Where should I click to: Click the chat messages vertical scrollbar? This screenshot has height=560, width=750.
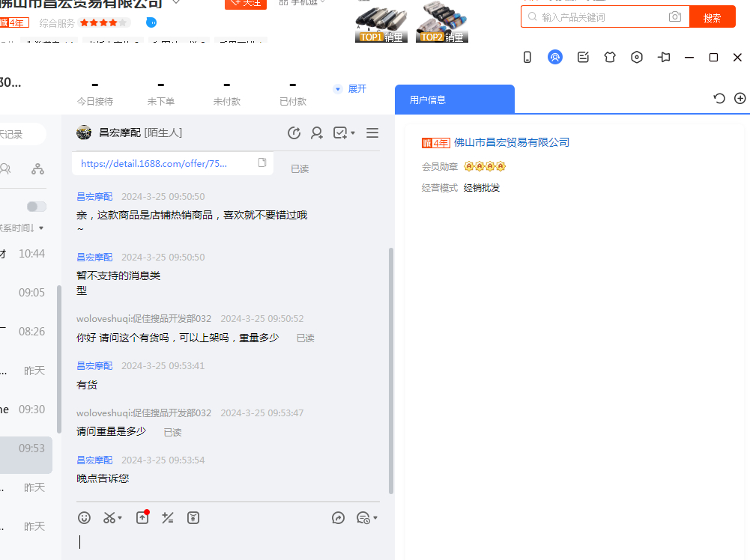pos(391,371)
